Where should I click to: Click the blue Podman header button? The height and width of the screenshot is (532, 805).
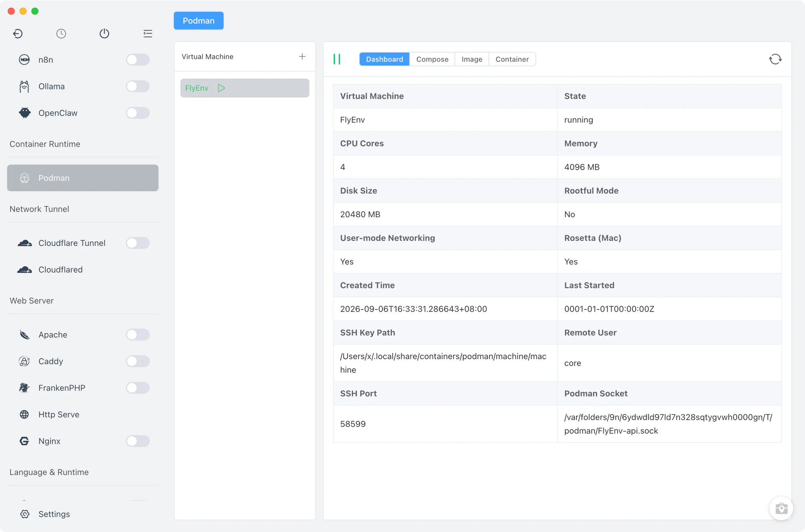click(198, 20)
